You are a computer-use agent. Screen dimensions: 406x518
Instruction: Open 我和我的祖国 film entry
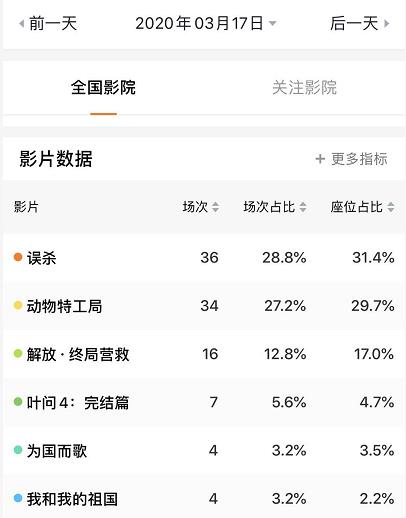click(203, 497)
